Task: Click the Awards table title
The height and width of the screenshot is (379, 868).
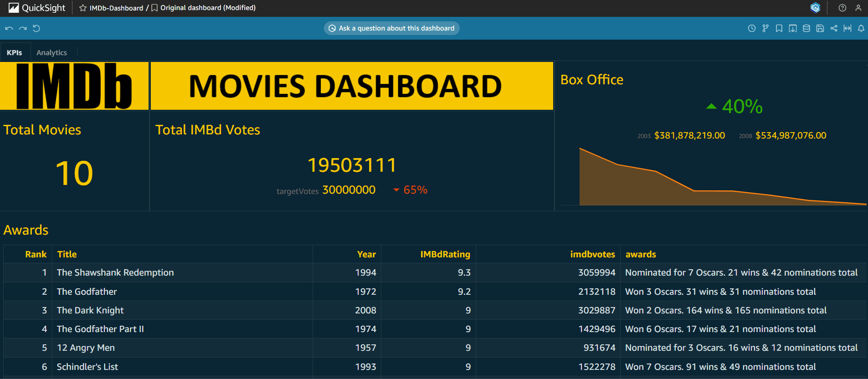Action: pyautogui.click(x=26, y=230)
